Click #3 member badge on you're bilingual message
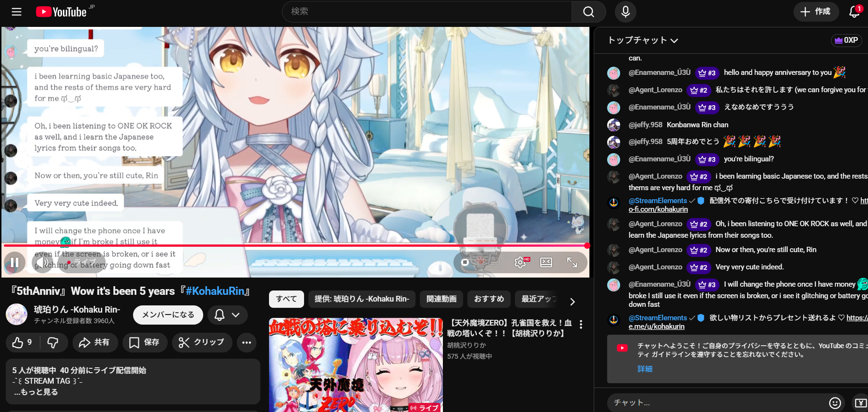The image size is (868, 412). point(707,159)
